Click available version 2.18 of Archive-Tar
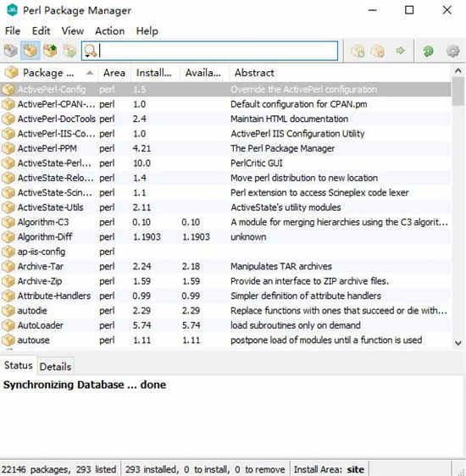The width and height of the screenshot is (466, 476). [191, 267]
